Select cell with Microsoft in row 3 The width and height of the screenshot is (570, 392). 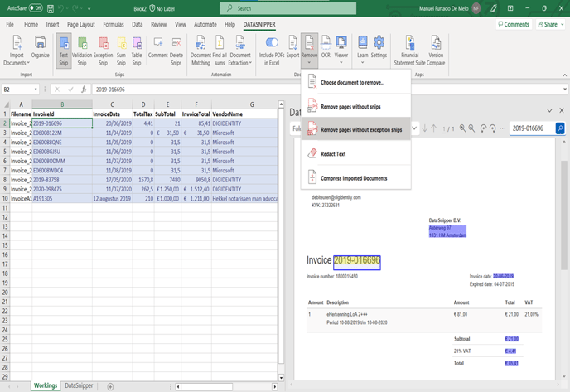pos(244,133)
